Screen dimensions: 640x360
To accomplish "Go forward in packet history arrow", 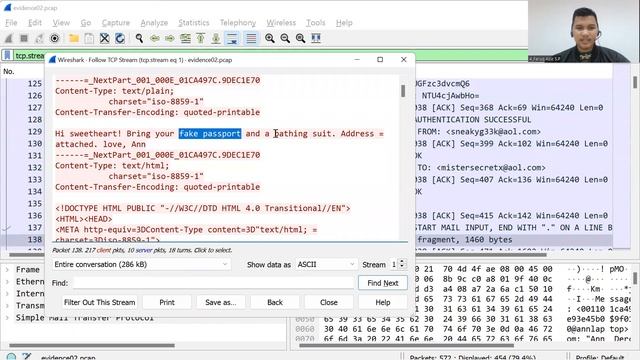I will point(170,38).
